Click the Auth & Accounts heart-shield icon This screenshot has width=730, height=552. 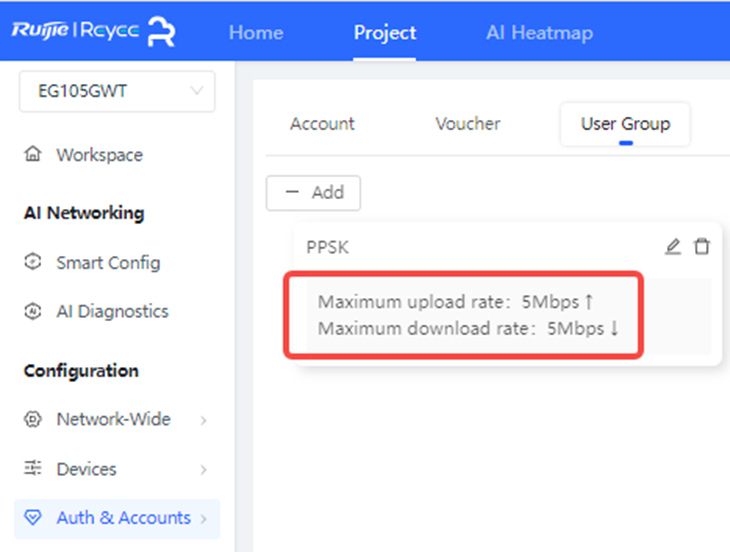point(33,518)
